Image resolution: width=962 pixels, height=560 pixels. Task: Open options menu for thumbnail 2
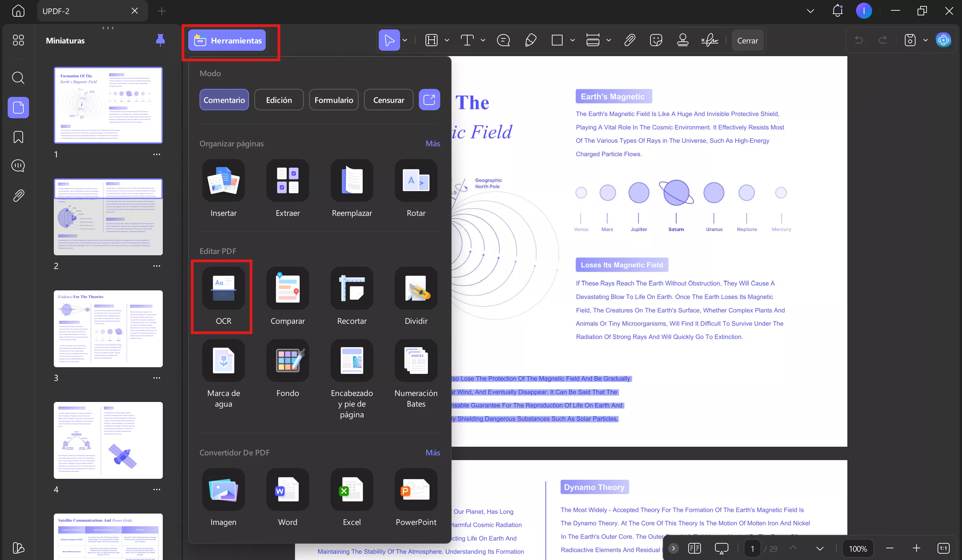click(157, 266)
